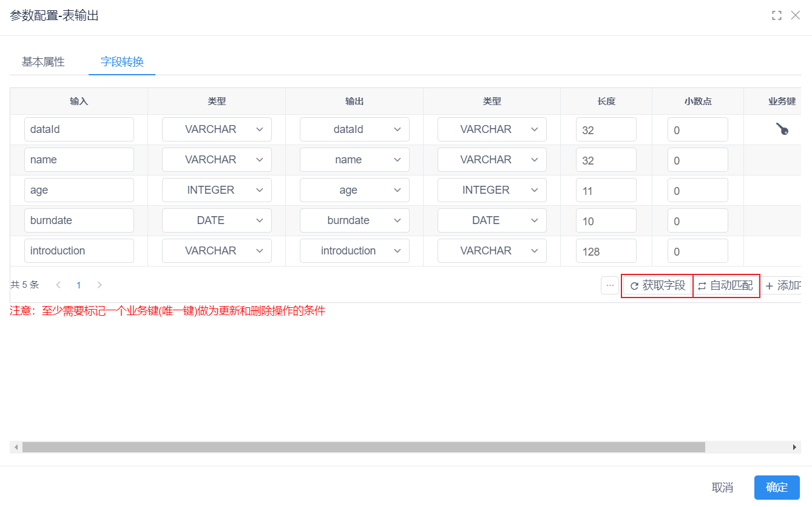
Task: Click length field with value 11
Action: click(606, 190)
